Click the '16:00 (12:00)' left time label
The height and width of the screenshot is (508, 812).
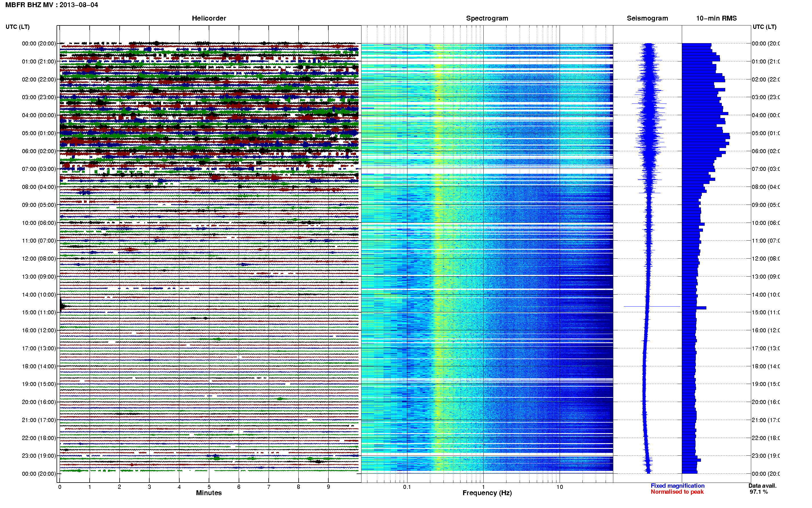pos(39,330)
